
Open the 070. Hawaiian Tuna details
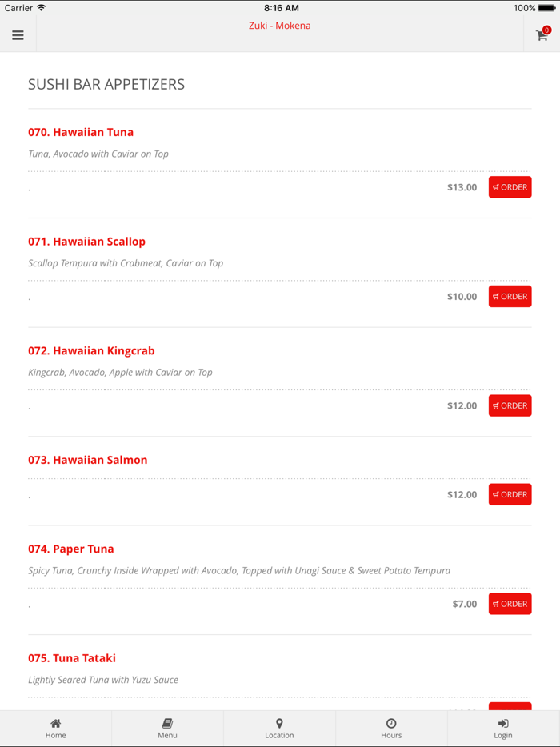pyautogui.click(x=81, y=131)
